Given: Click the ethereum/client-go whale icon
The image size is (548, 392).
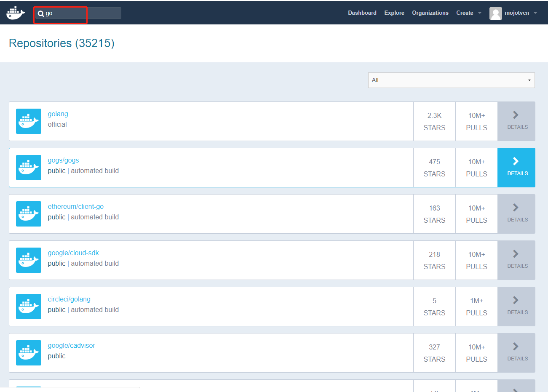Looking at the screenshot, I should click(x=29, y=214).
